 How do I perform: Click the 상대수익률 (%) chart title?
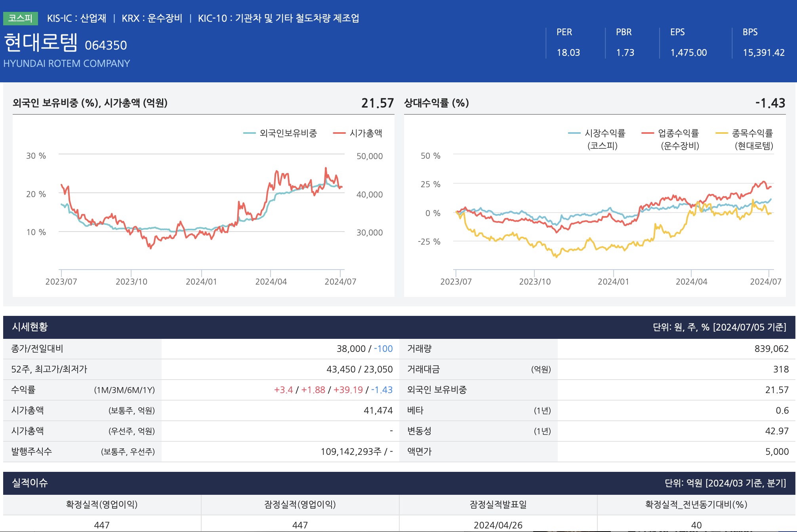pyautogui.click(x=436, y=103)
